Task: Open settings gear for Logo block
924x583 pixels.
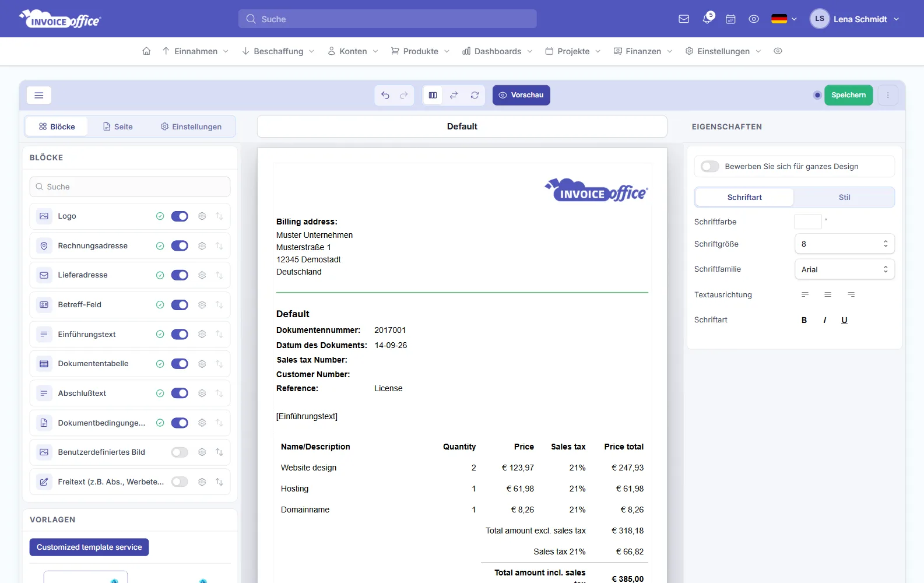Action: tap(202, 216)
